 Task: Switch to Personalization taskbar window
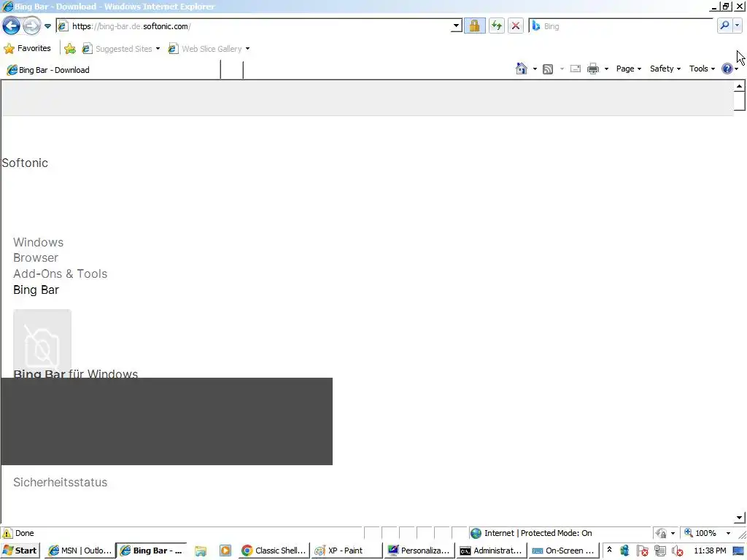click(419, 551)
